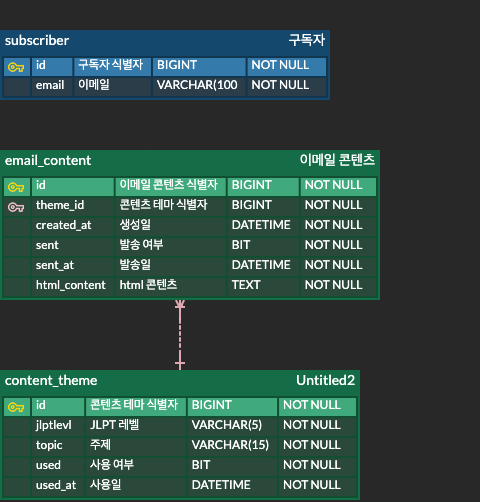The height and width of the screenshot is (502, 480).
Task: Click the 발송 여부 comment cell
Action: pyautogui.click(x=170, y=247)
